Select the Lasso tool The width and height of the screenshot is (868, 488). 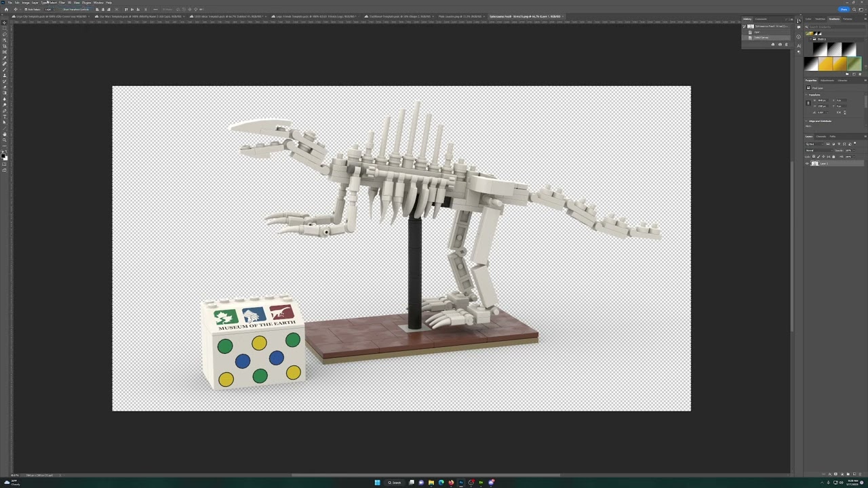click(x=4, y=34)
